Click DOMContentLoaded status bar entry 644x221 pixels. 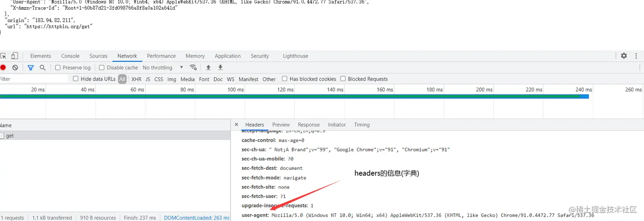tap(196, 218)
